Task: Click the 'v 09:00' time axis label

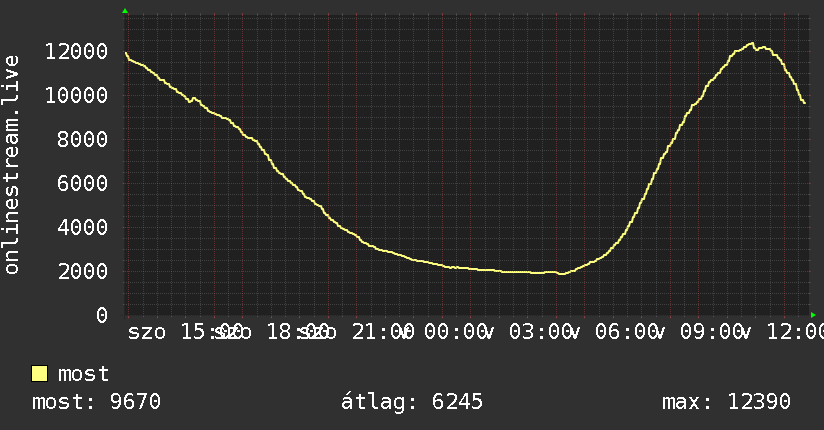Action: click(x=698, y=332)
